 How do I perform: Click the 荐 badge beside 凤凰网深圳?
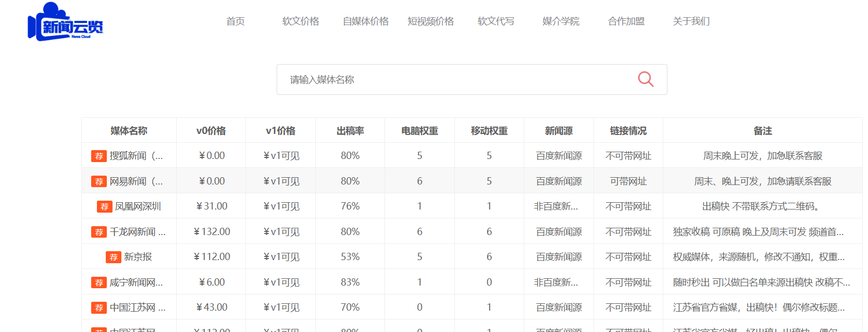(104, 206)
